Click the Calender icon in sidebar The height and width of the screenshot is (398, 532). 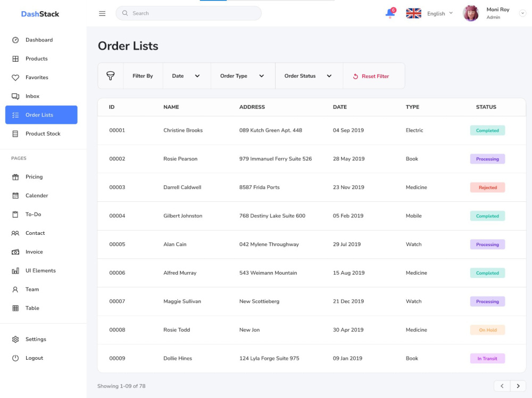point(15,196)
